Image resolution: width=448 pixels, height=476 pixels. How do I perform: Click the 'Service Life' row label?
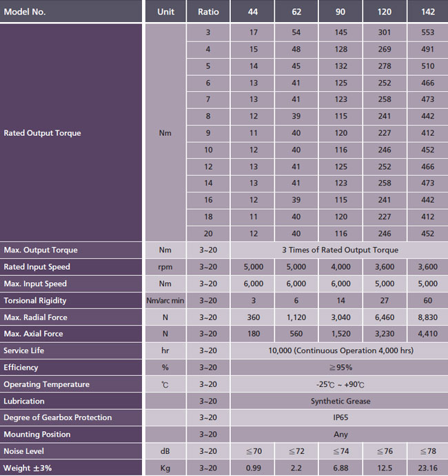71,350
